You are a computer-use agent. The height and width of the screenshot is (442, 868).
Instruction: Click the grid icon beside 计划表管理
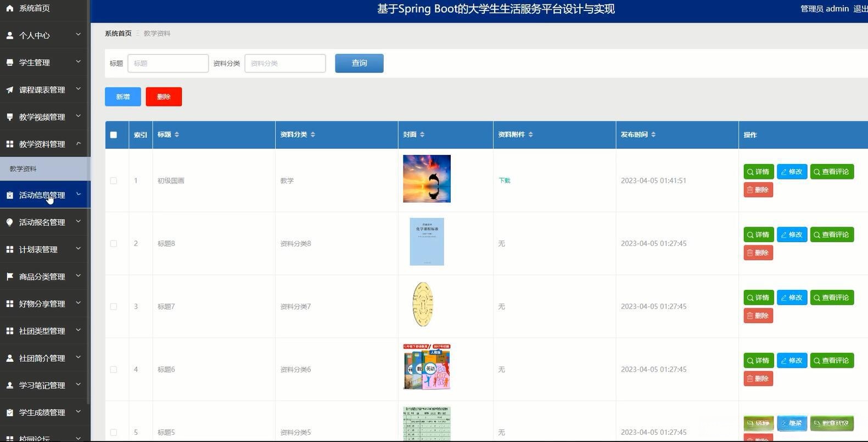point(9,249)
